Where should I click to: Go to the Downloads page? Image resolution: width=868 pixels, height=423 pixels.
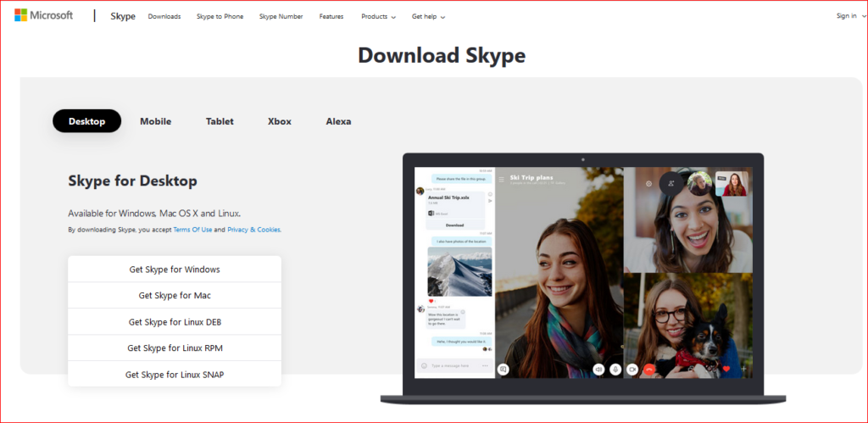coord(164,17)
